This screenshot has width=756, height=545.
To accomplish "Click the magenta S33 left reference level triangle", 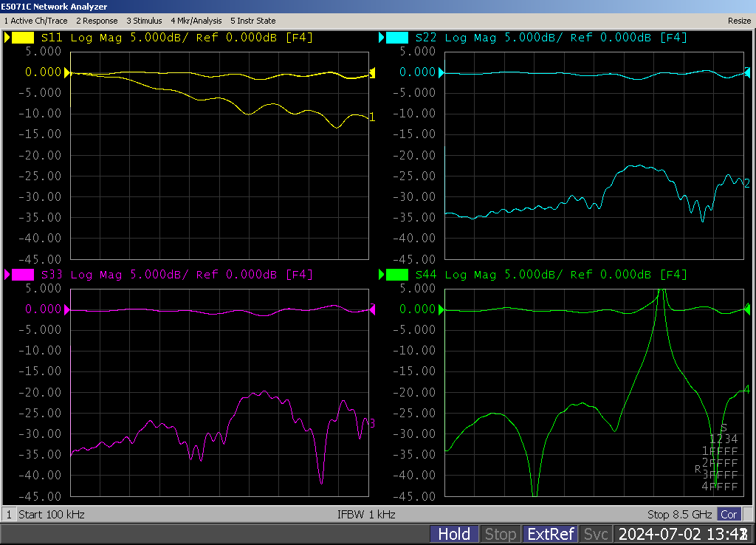I will (67, 310).
